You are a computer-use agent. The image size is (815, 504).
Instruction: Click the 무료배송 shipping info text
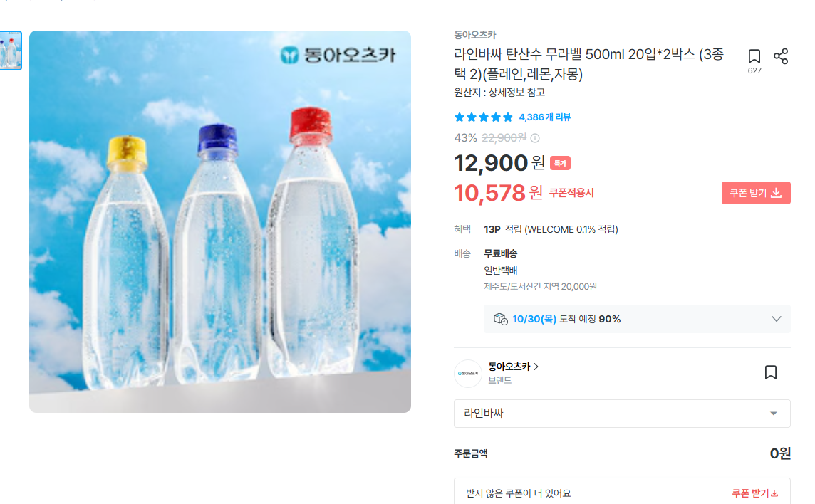click(x=501, y=253)
